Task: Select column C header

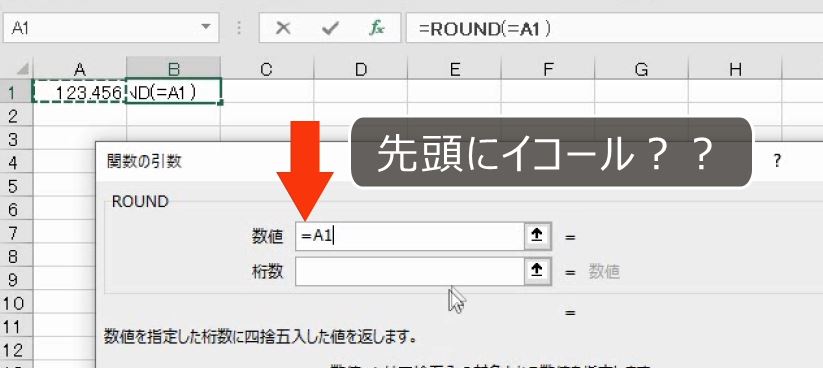Action: tap(267, 69)
